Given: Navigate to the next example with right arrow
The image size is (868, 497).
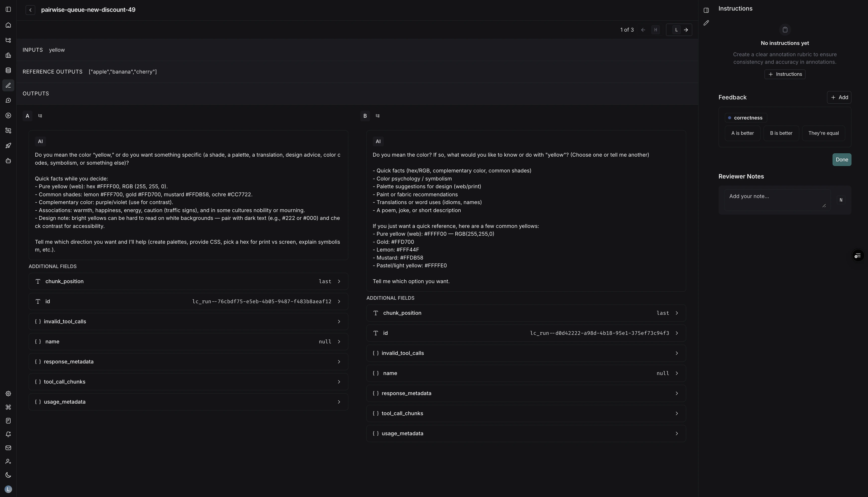Looking at the screenshot, I should (x=687, y=30).
